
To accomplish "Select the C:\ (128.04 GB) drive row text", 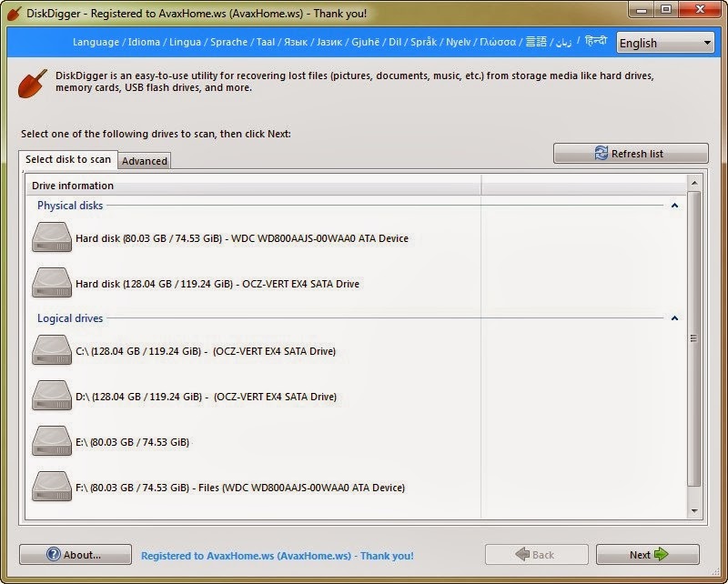I will coord(206,351).
